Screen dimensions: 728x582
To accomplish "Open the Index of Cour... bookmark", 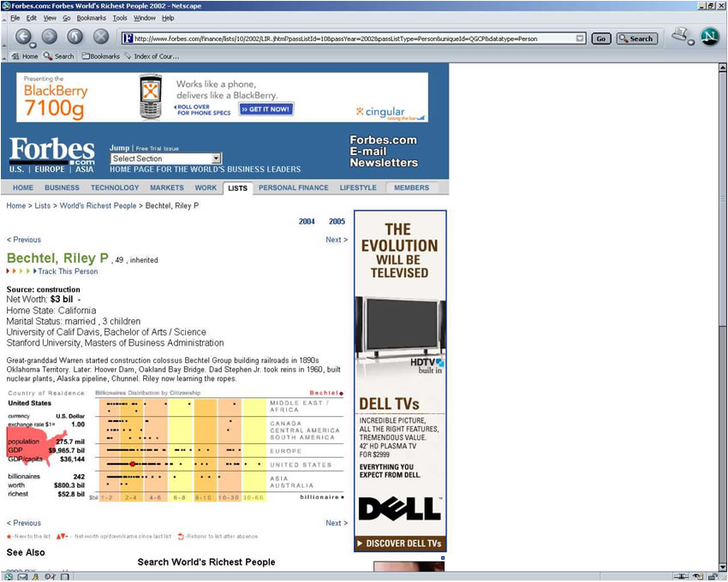I will point(152,56).
